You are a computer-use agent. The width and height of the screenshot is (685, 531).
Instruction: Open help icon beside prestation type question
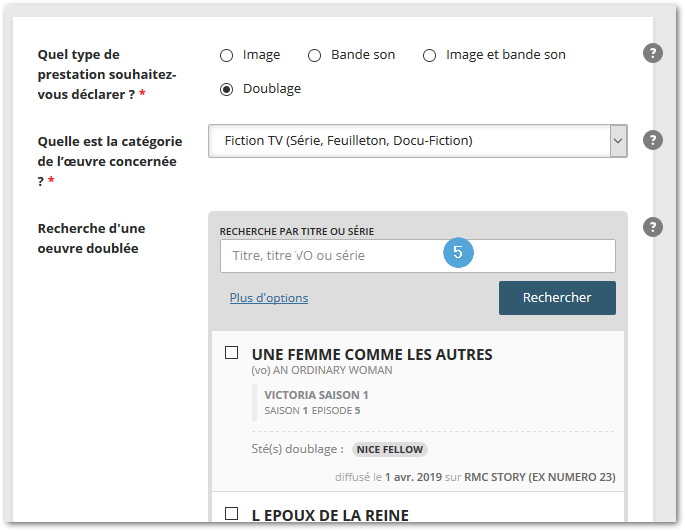pyautogui.click(x=653, y=53)
